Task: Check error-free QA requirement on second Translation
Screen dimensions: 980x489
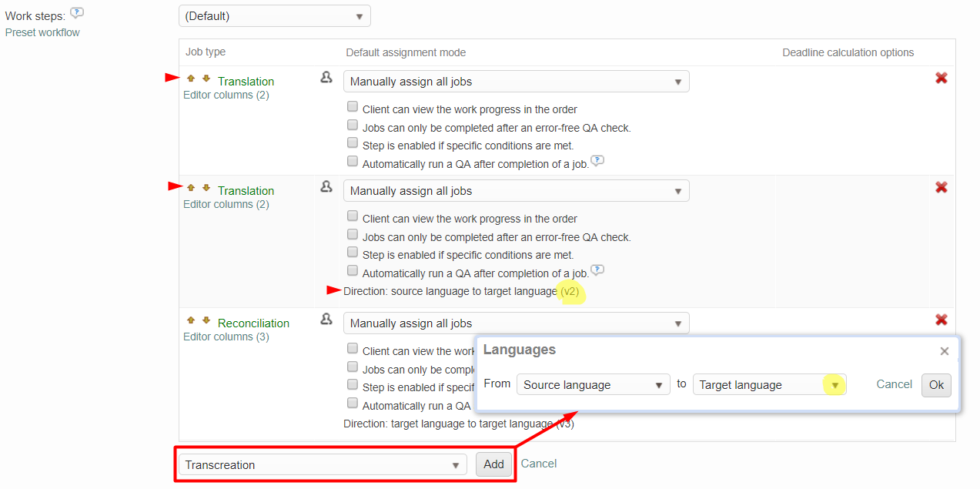Action: tap(353, 234)
